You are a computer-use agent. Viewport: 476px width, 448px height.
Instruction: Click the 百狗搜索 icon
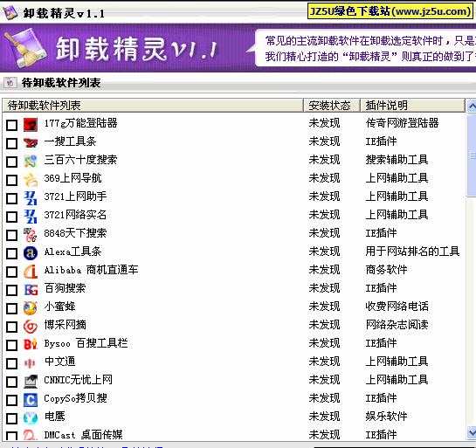click(x=31, y=290)
